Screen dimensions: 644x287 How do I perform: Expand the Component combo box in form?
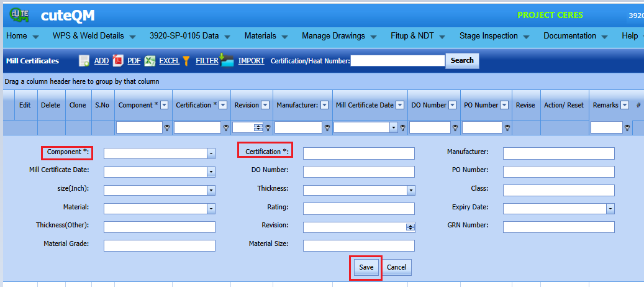point(211,153)
